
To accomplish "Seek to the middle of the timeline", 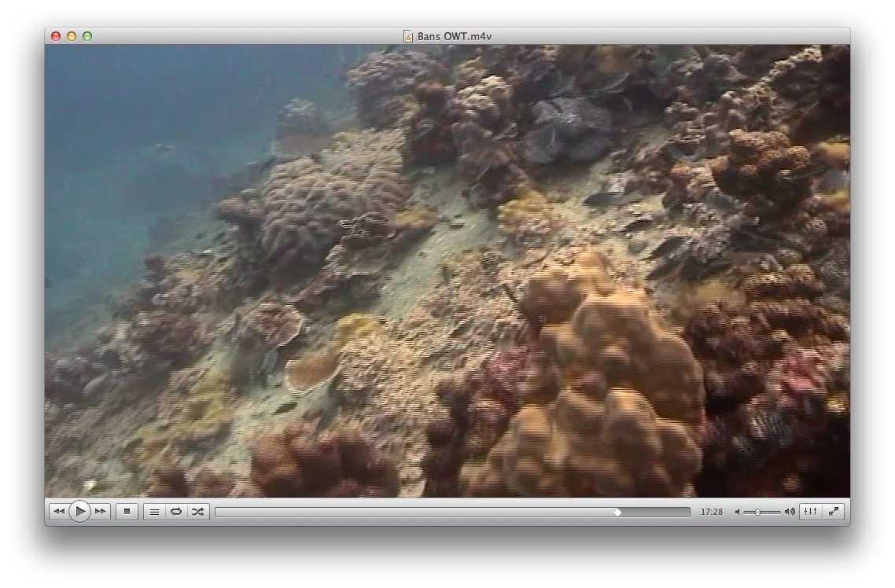I will tap(453, 513).
